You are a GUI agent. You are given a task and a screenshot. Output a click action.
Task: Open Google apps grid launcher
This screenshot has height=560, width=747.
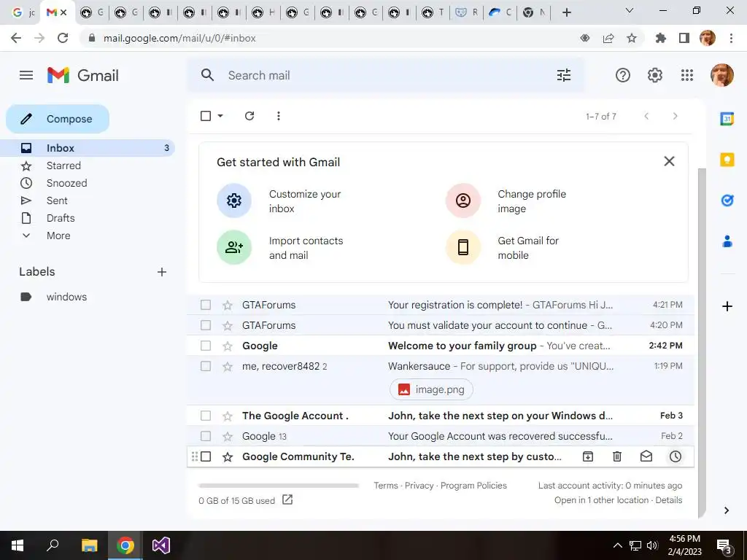[687, 75]
